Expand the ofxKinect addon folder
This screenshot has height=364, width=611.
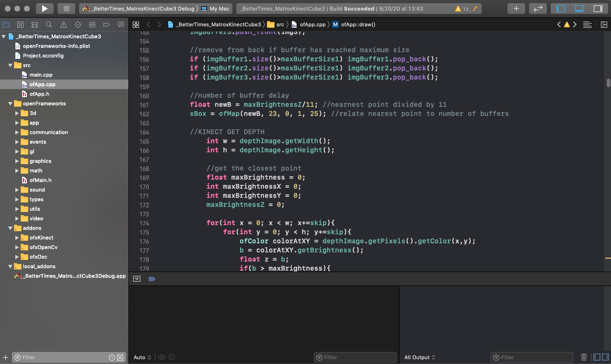click(x=17, y=238)
